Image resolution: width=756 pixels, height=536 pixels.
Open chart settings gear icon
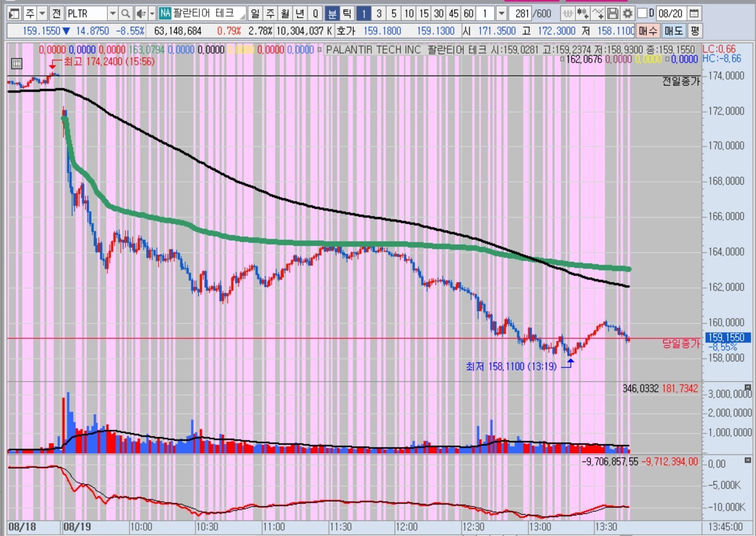tap(627, 14)
